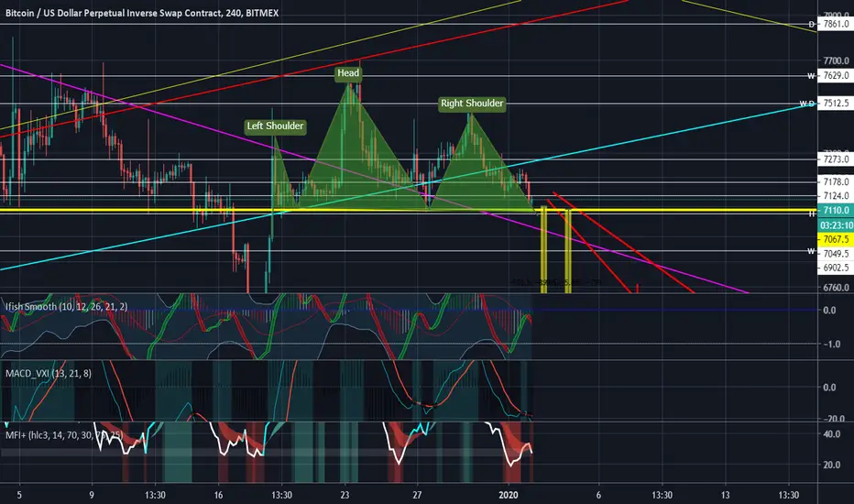Click the Bitcoin / US Dollar chart title
Image resolution: width=854 pixels, height=504 pixels.
(142, 13)
